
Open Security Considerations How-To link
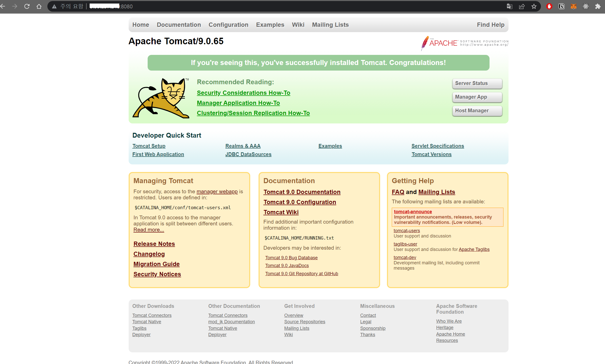[x=243, y=93]
